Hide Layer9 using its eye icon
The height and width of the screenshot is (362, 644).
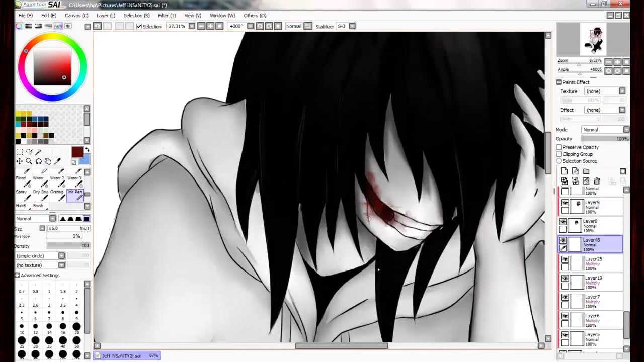(x=565, y=203)
